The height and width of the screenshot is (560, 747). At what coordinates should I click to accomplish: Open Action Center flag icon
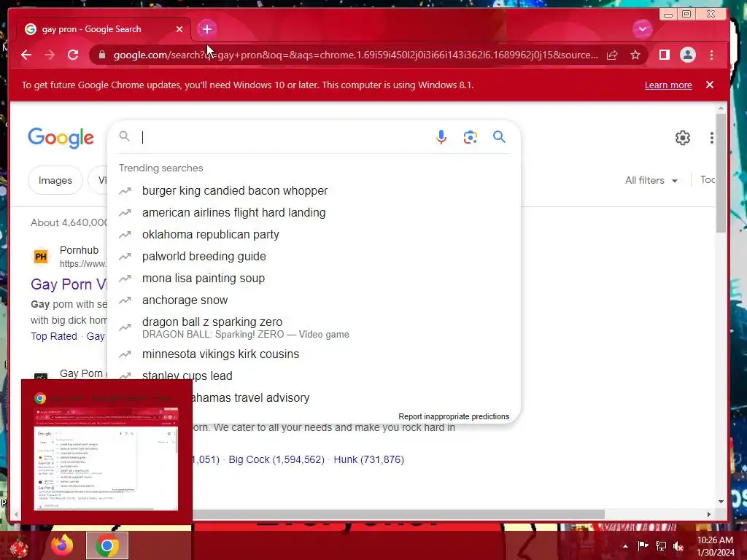pos(643,545)
